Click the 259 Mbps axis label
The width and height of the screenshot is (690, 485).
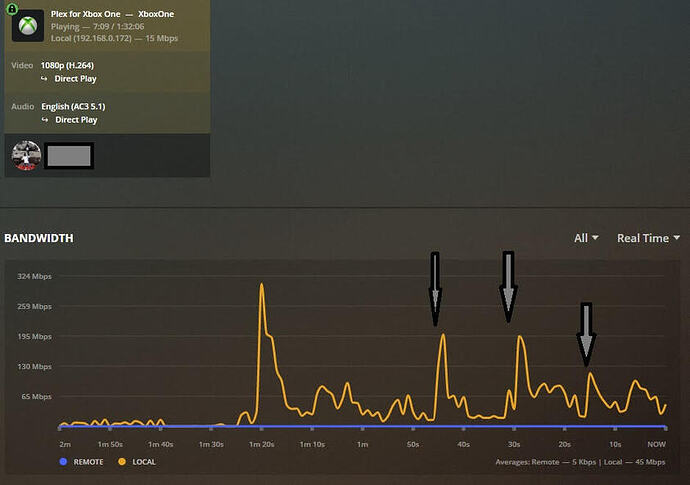[x=34, y=306]
